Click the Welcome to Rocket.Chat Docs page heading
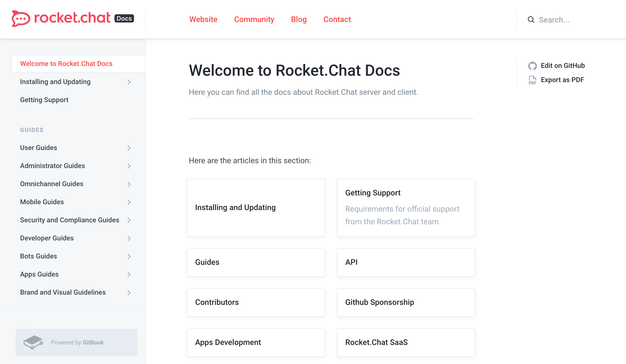This screenshot has width=626, height=364. pyautogui.click(x=294, y=70)
